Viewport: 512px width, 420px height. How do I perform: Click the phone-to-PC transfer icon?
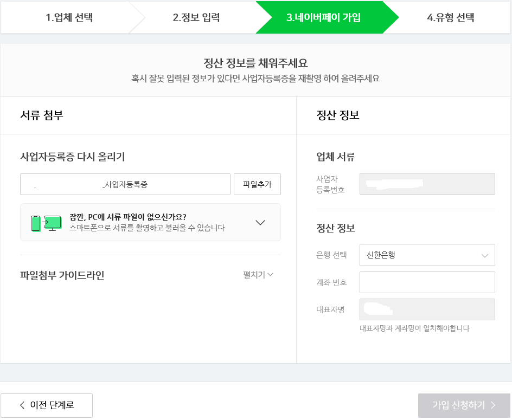(x=46, y=223)
